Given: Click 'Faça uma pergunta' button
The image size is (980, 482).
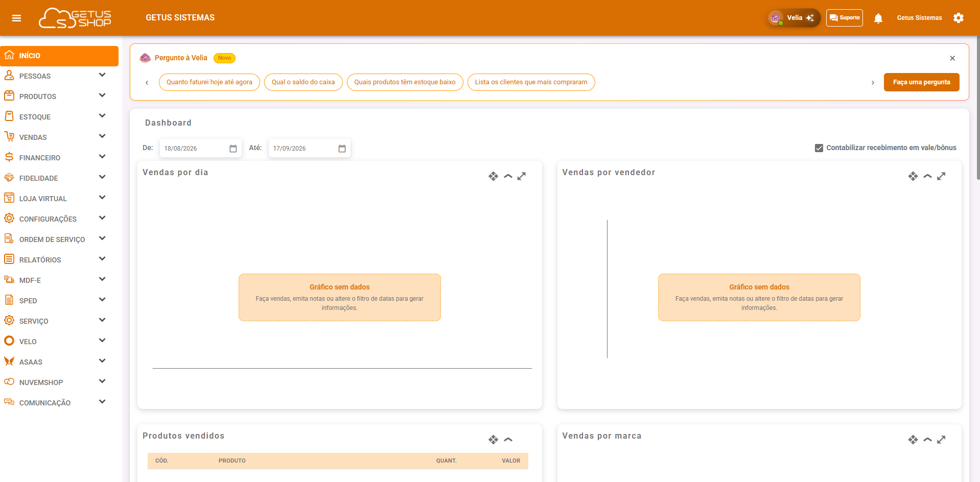Looking at the screenshot, I should (922, 82).
